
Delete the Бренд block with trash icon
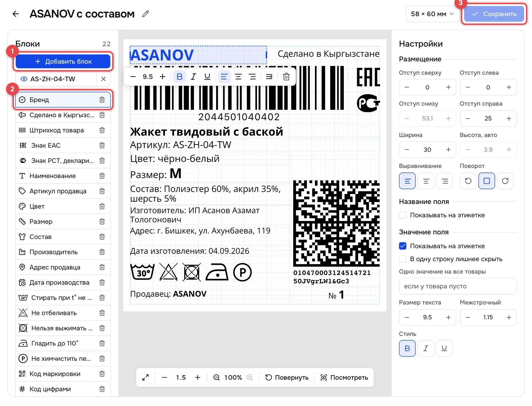pos(102,100)
